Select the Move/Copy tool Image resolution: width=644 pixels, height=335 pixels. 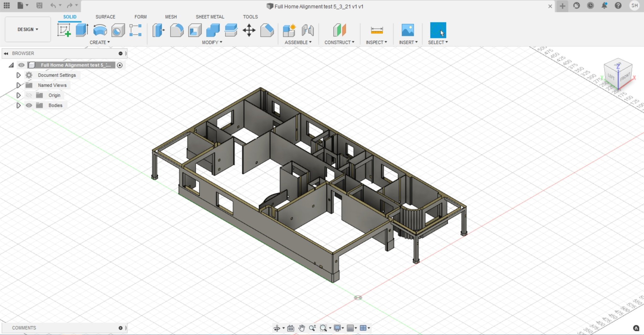[249, 30]
